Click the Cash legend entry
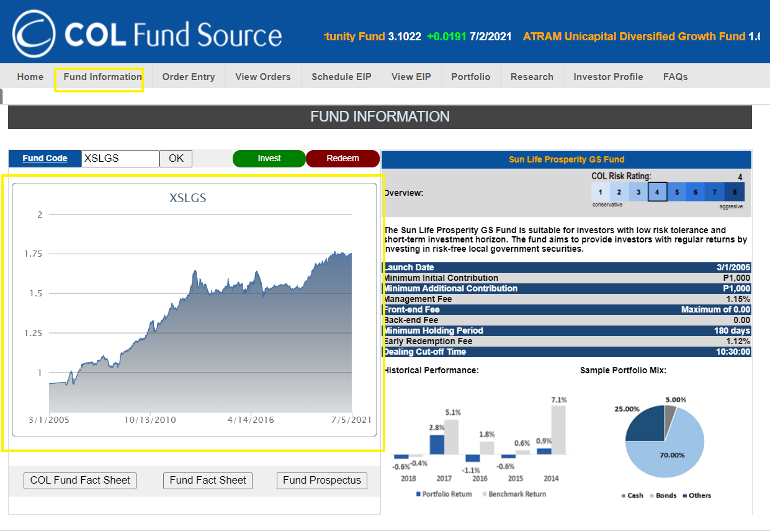This screenshot has height=532, width=770. pyautogui.click(x=632, y=495)
